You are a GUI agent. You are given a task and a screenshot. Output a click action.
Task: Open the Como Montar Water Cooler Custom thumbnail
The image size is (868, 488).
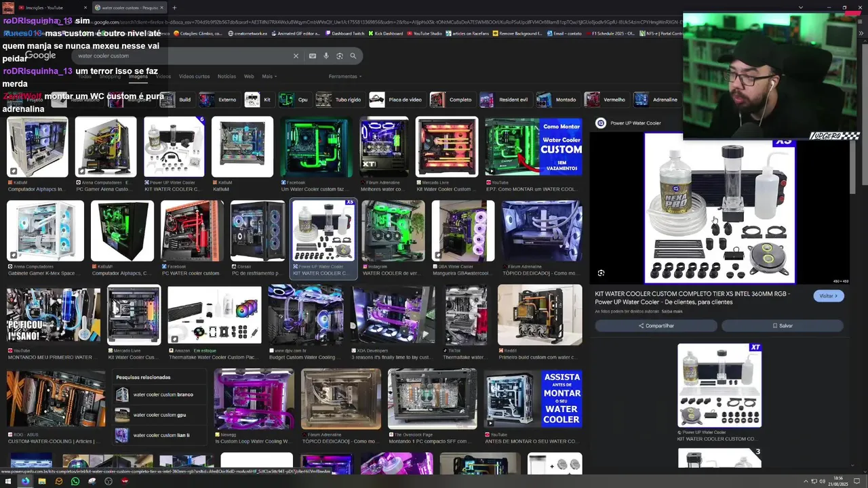click(x=534, y=147)
